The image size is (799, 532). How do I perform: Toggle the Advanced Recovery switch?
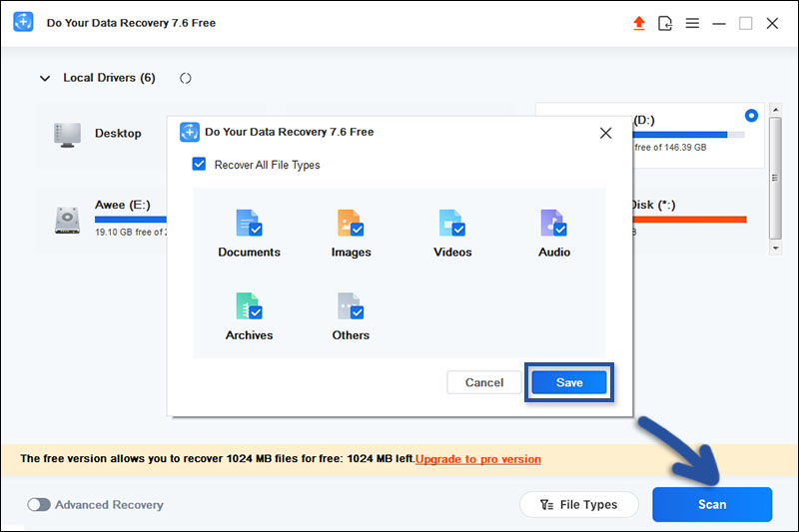pos(39,505)
